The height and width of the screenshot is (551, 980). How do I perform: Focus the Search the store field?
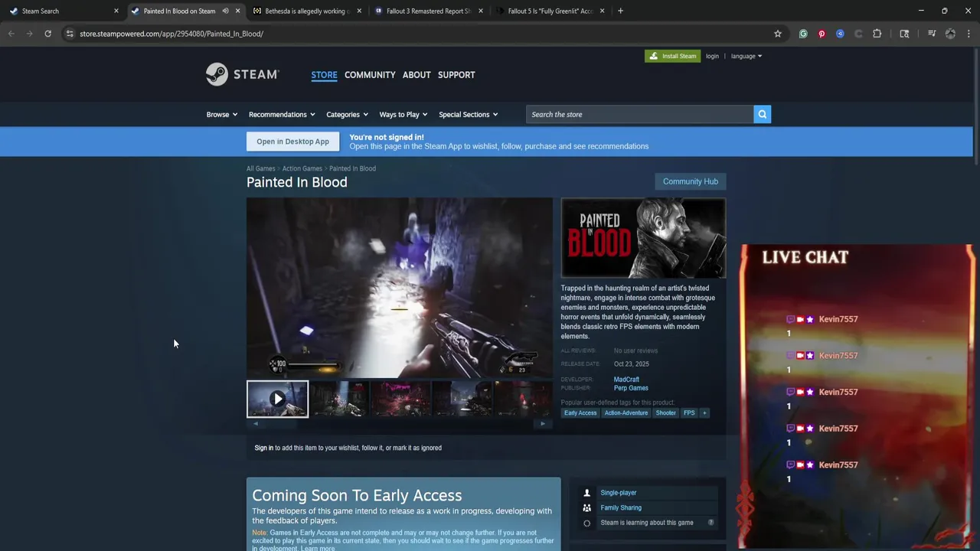tap(639, 114)
